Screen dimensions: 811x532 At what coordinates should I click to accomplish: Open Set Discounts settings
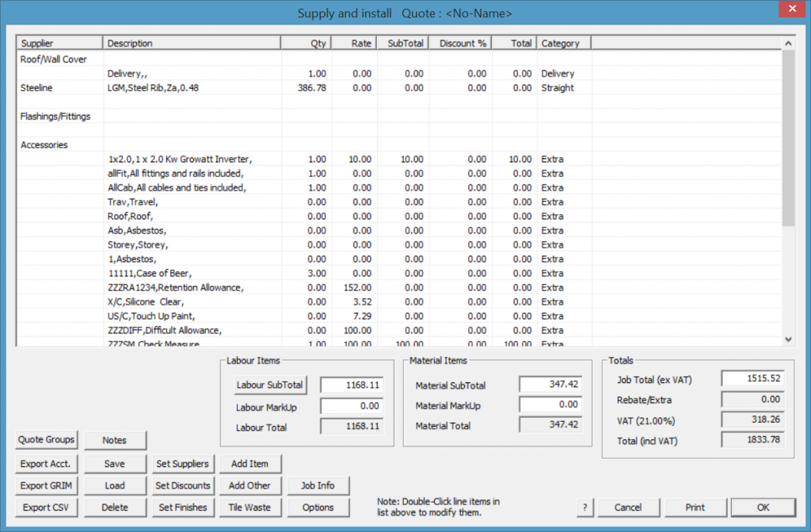[x=183, y=485]
